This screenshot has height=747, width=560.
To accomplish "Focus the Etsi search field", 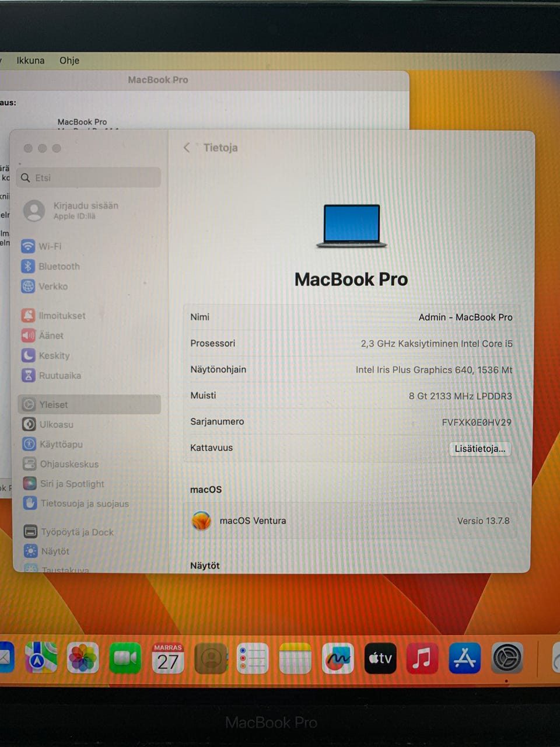I will (90, 177).
